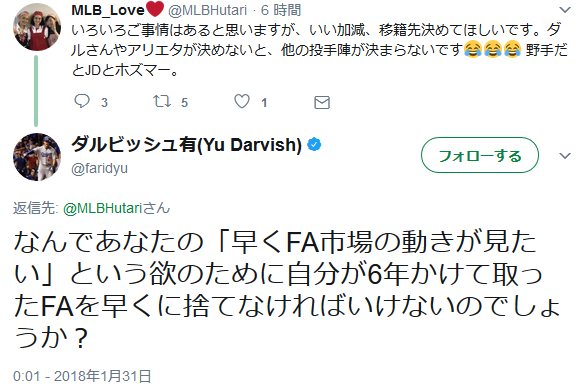Click the 6 時間 timestamp
The width and height of the screenshot is (584, 387).
point(280,10)
